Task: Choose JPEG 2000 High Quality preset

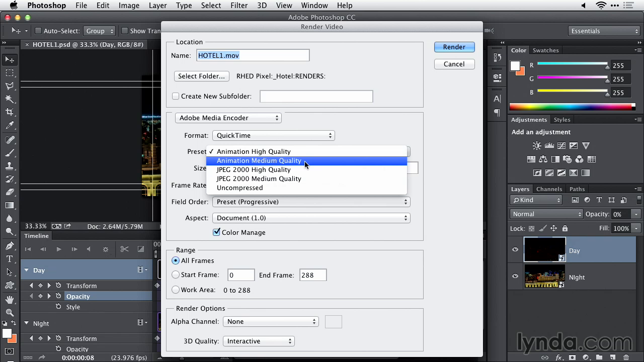Action: pyautogui.click(x=306, y=169)
